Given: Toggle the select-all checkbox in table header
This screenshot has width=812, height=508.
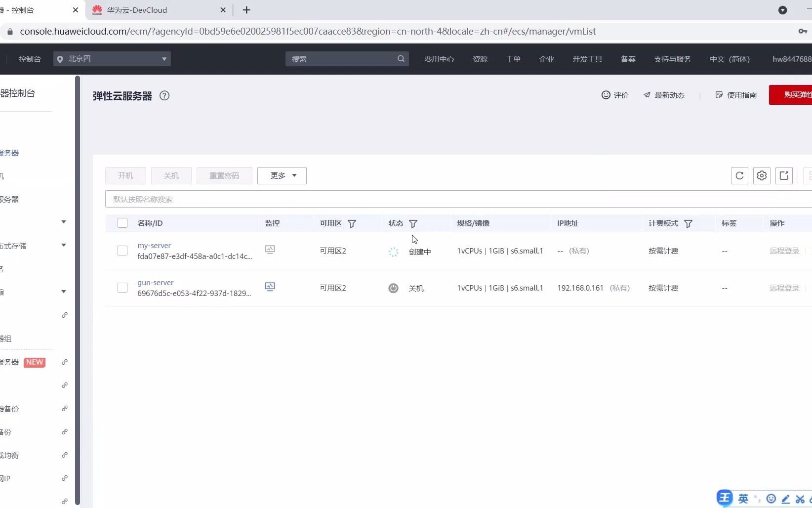Looking at the screenshot, I should pos(122,223).
